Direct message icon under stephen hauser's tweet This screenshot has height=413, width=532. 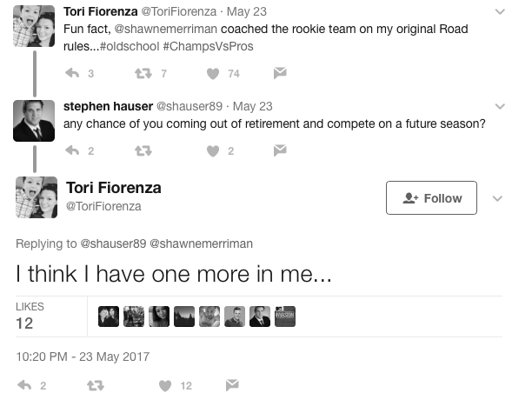click(280, 150)
